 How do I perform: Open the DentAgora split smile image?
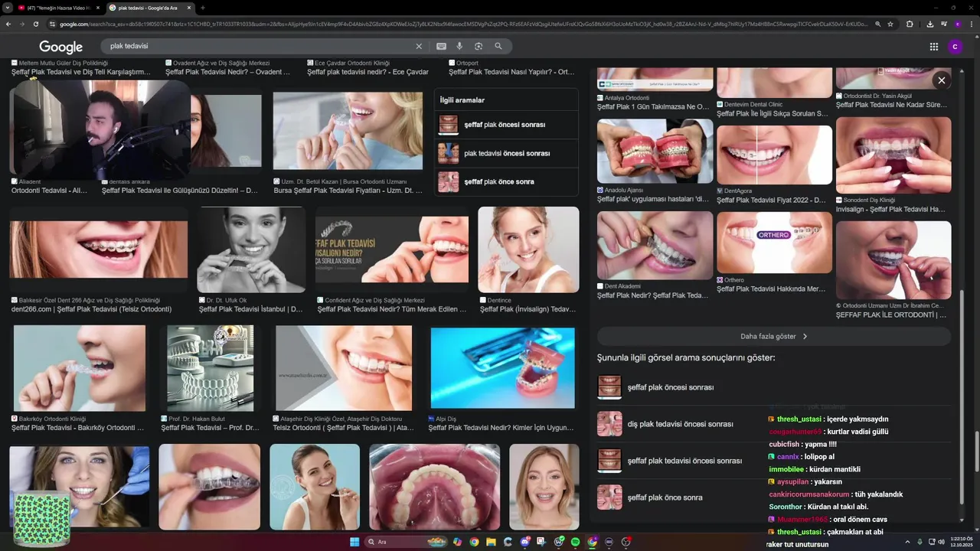click(x=774, y=155)
